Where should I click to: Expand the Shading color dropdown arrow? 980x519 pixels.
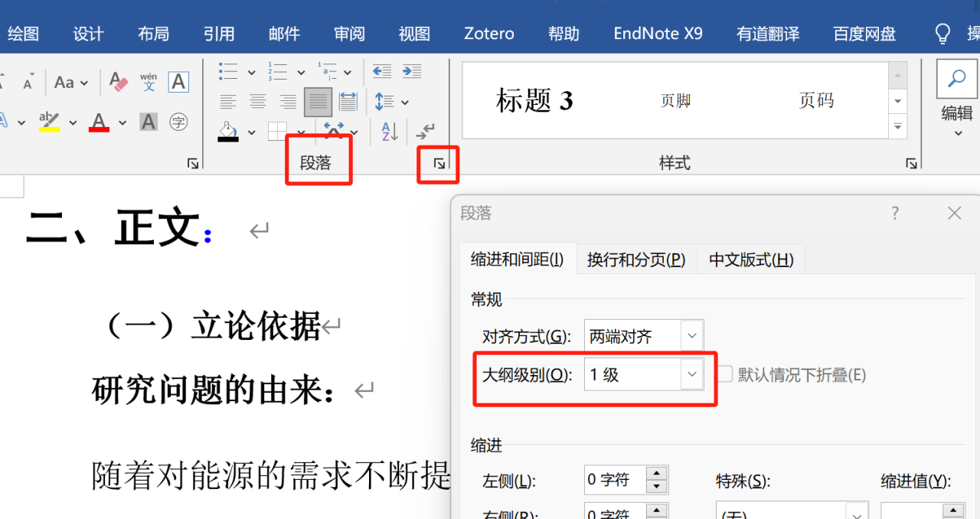coord(251,133)
